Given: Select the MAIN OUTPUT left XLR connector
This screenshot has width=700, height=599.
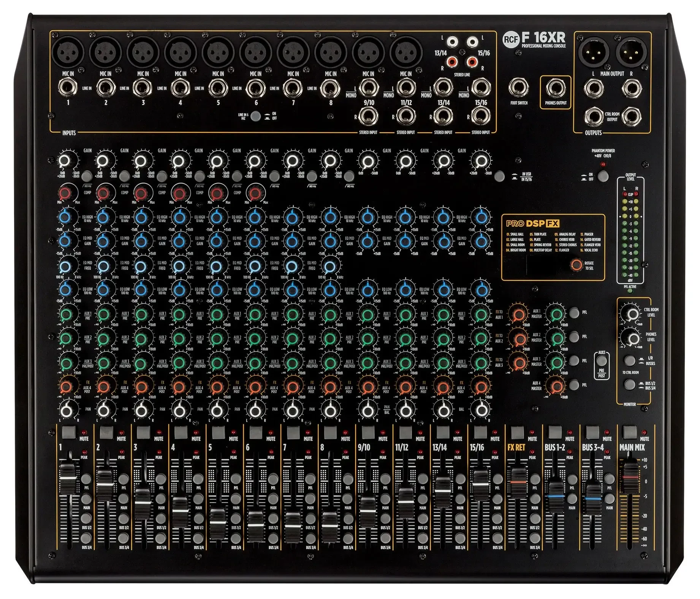Looking at the screenshot, I should 593,52.
